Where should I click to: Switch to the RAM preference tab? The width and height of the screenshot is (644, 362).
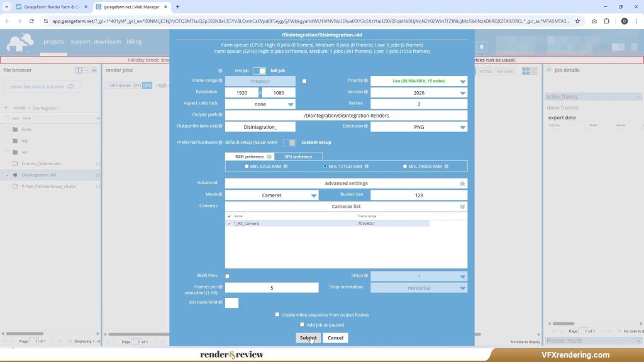[250, 156]
